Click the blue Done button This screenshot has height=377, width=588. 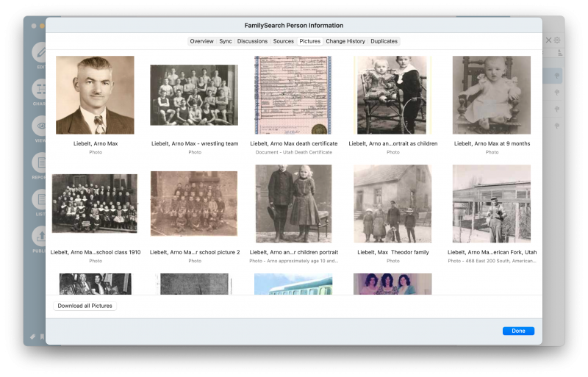point(518,331)
